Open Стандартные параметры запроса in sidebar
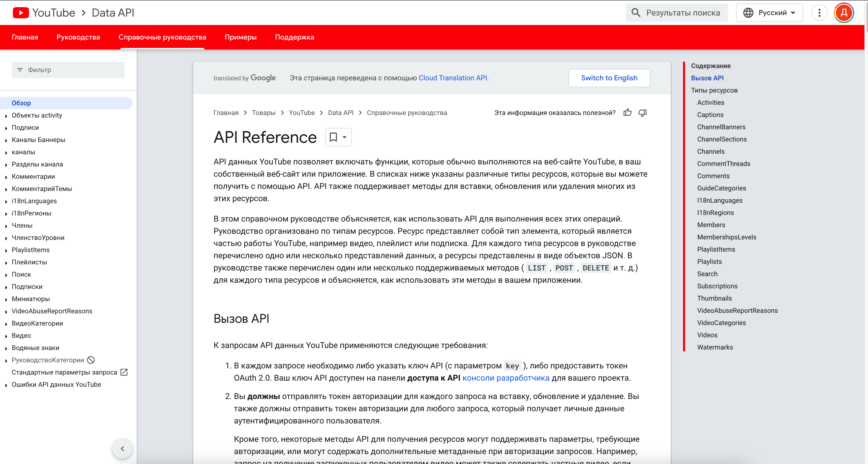The width and height of the screenshot is (868, 464). [64, 372]
